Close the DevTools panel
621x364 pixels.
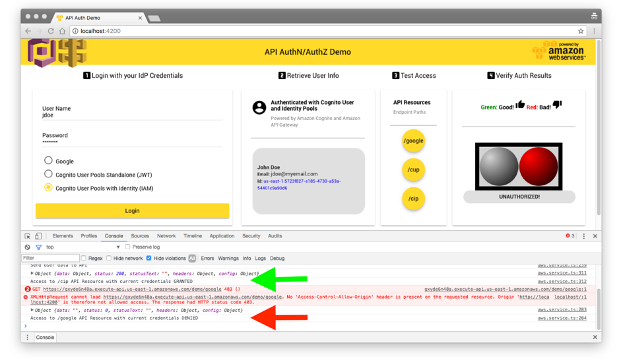595,236
